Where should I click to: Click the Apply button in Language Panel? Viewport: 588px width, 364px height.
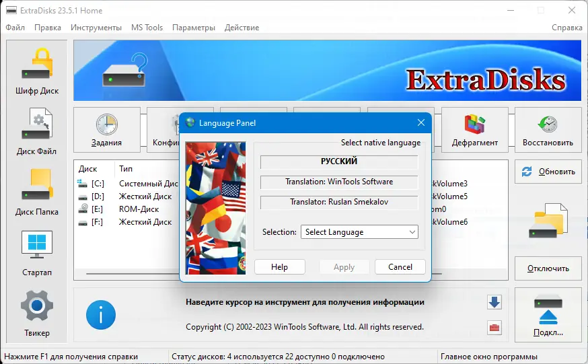point(344,267)
